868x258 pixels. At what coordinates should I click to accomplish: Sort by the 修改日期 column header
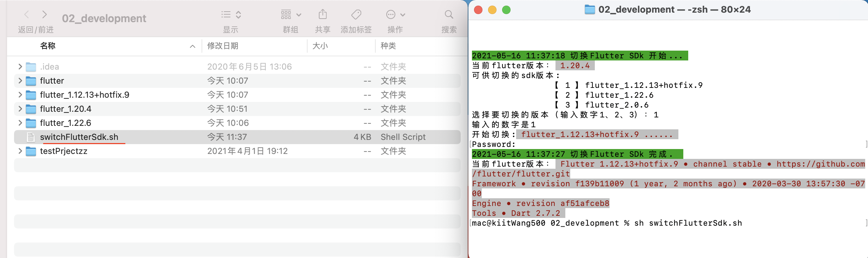(x=223, y=46)
